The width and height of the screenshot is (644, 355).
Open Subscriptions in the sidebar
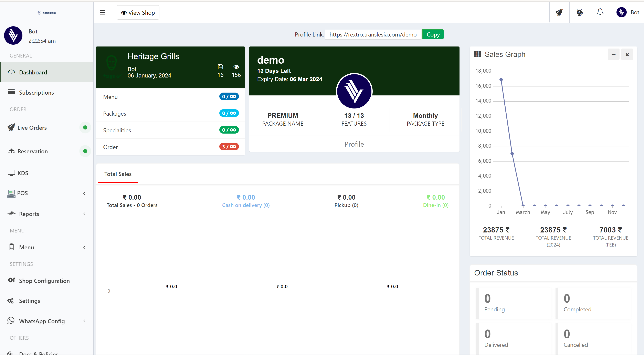point(36,93)
